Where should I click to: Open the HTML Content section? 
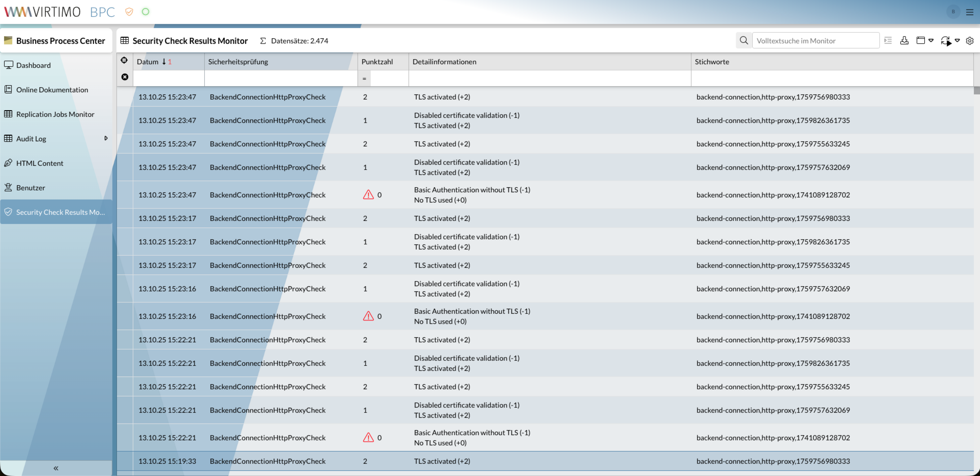point(40,163)
